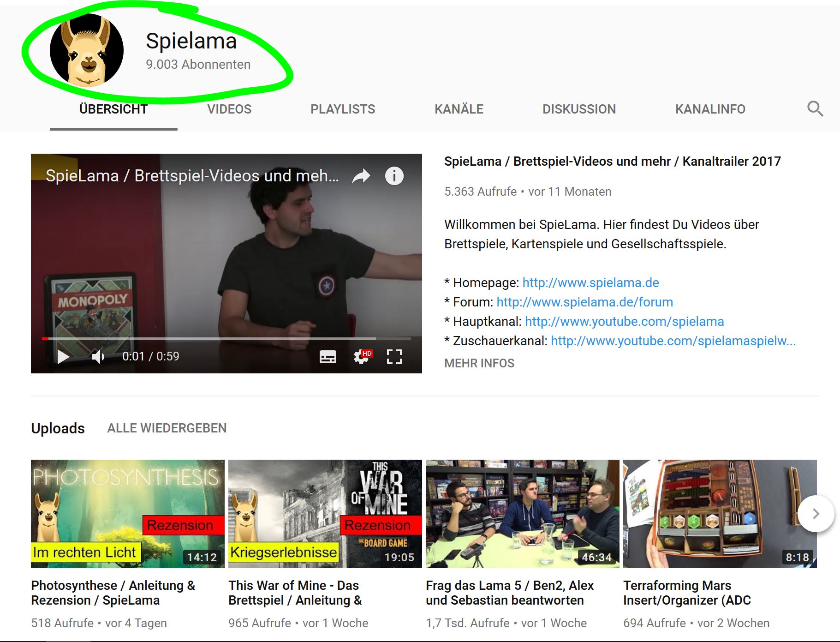The image size is (840, 642).
Task: Open the KANALINFO tab
Action: tap(710, 109)
